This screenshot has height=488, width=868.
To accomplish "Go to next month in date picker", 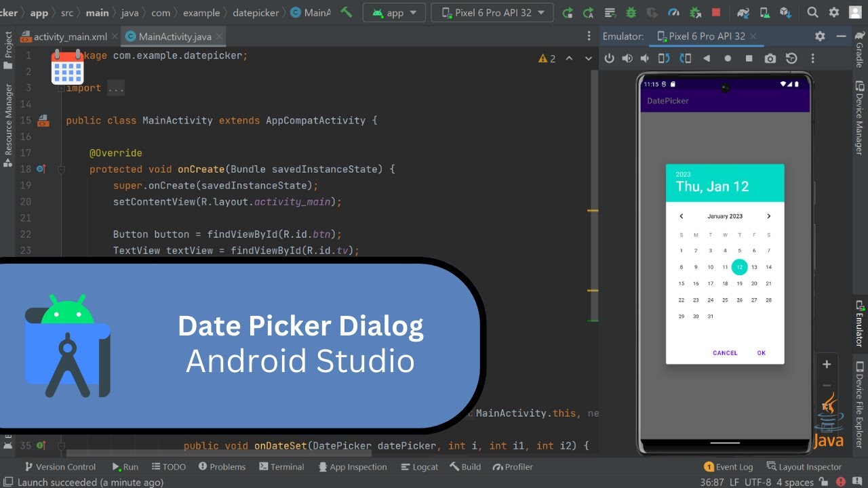I will (768, 216).
